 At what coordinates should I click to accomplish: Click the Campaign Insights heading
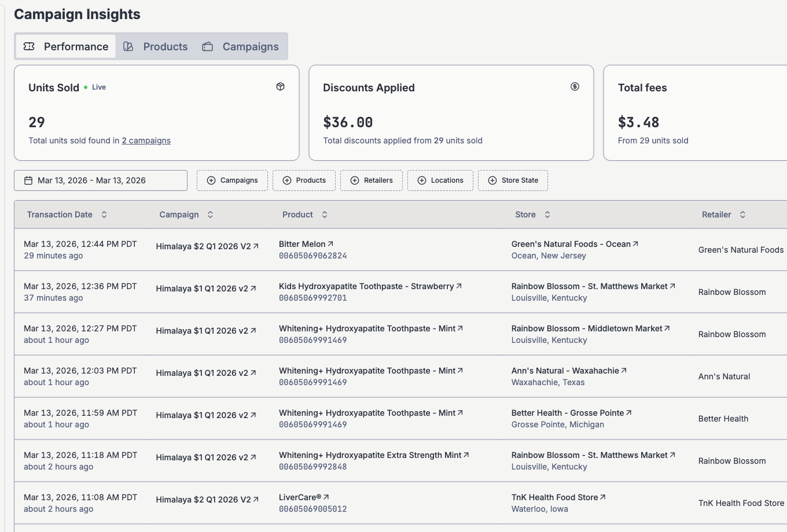click(x=77, y=14)
